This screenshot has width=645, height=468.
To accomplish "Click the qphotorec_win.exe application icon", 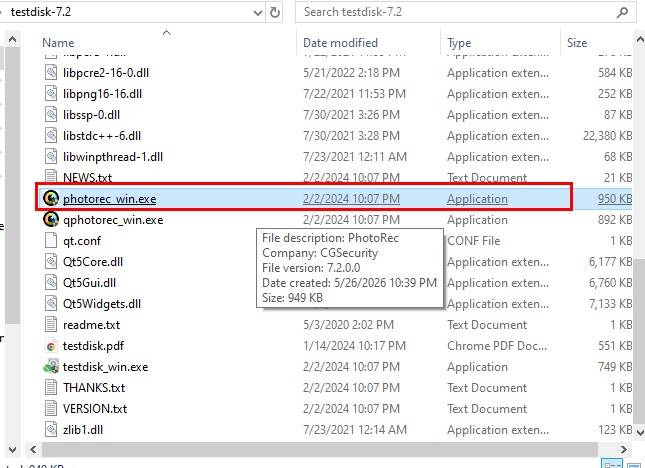I will tap(51, 220).
